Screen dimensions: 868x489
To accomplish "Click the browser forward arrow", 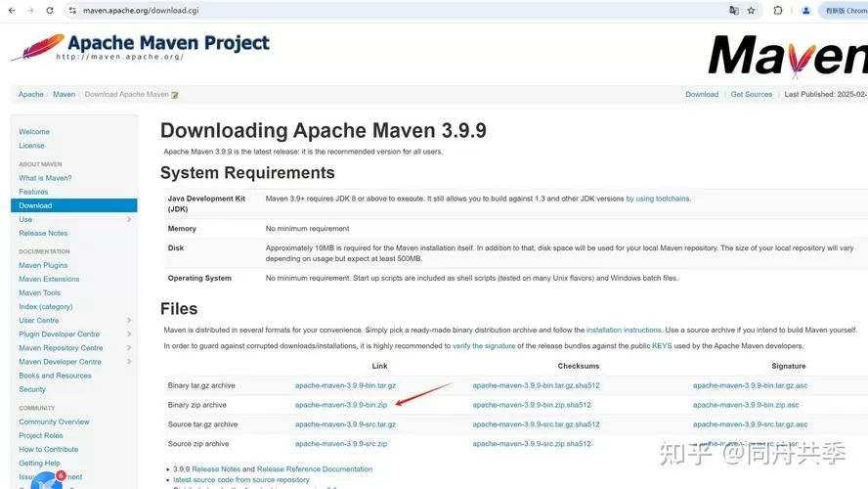I will (x=30, y=11).
